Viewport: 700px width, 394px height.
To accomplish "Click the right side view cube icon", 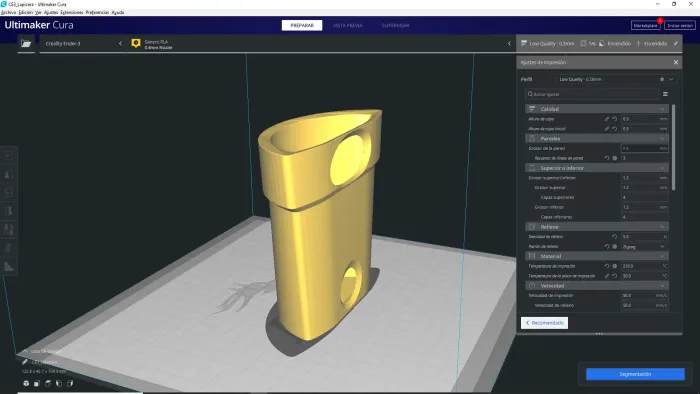I will [x=70, y=383].
